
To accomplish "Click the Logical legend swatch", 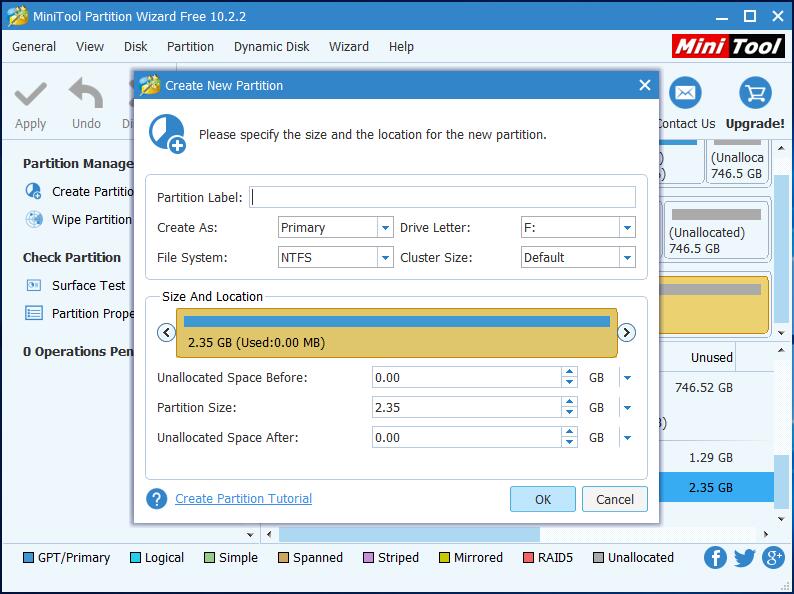I will (x=135, y=558).
